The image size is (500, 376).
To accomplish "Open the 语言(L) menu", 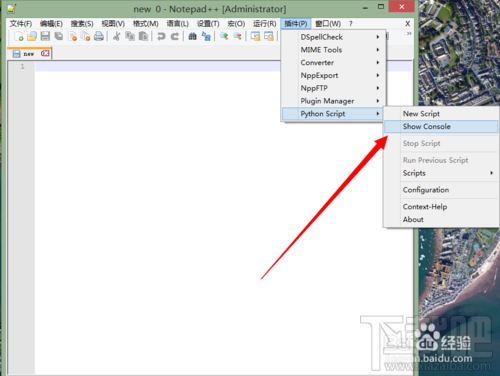I will (178, 24).
